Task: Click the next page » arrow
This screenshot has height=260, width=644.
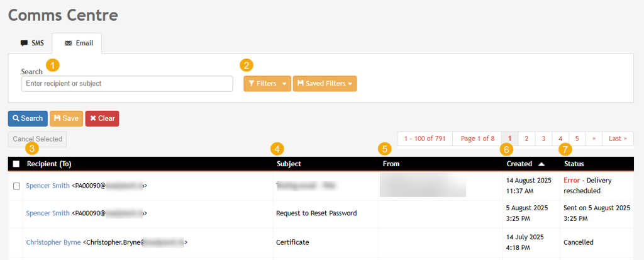Action: (x=594, y=138)
